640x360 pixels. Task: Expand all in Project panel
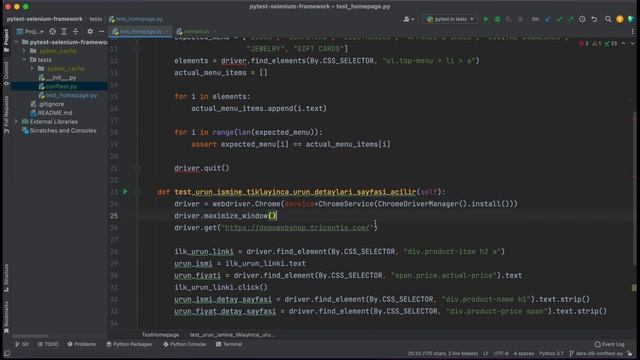64,31
